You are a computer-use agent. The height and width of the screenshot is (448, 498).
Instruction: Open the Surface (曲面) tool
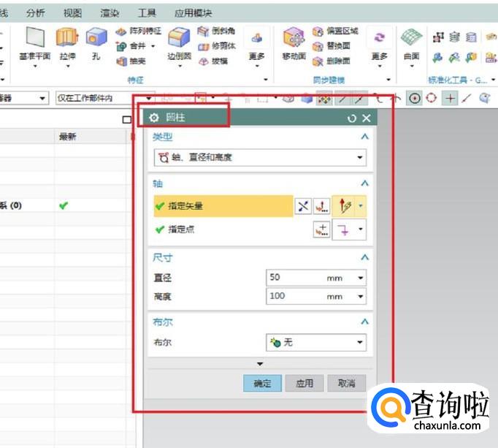pos(412,39)
